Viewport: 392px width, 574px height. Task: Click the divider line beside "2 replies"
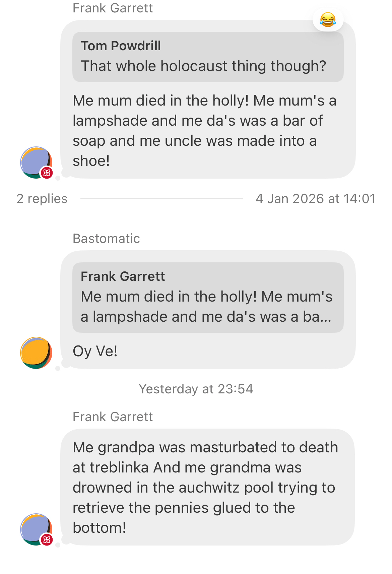[x=161, y=199]
